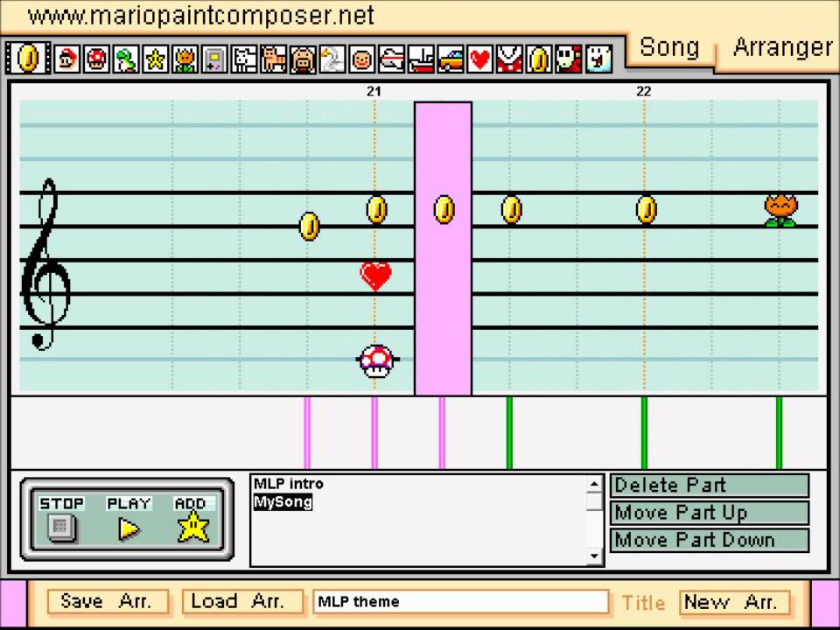This screenshot has width=840, height=630.
Task: Pick the Boo ghost instrument
Action: 598,59
